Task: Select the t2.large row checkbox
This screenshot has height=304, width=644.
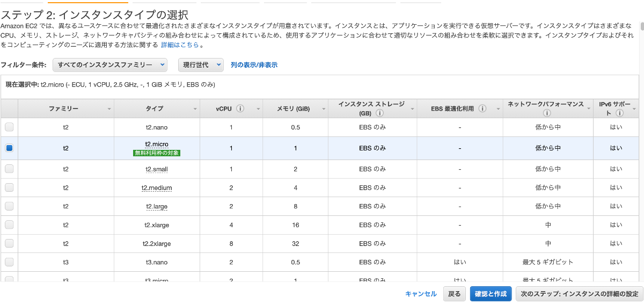Action: tap(9, 206)
